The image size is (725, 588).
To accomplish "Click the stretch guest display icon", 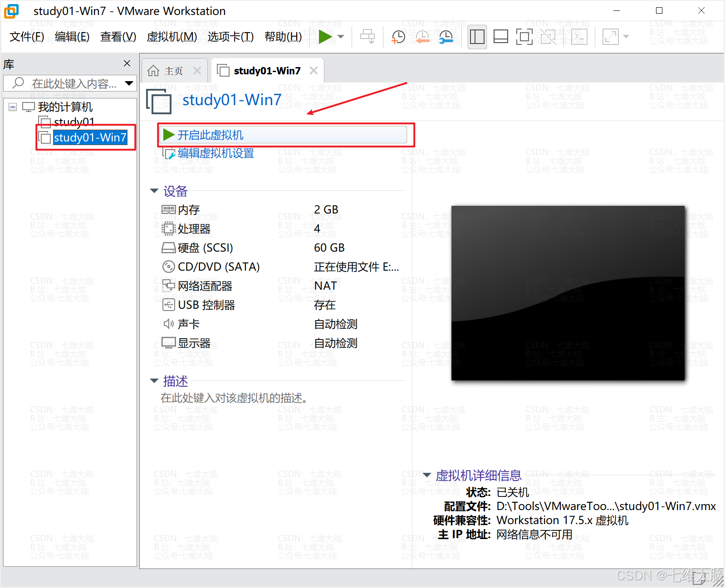I will pos(611,37).
